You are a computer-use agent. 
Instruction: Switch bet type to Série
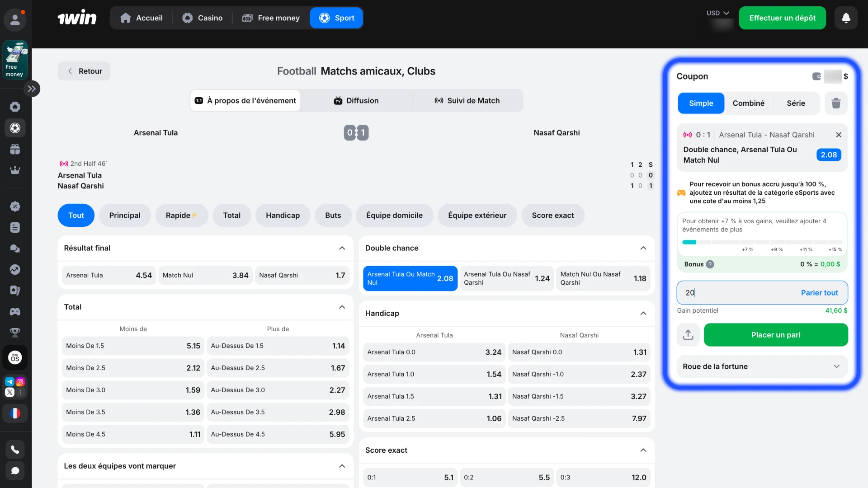pos(796,103)
